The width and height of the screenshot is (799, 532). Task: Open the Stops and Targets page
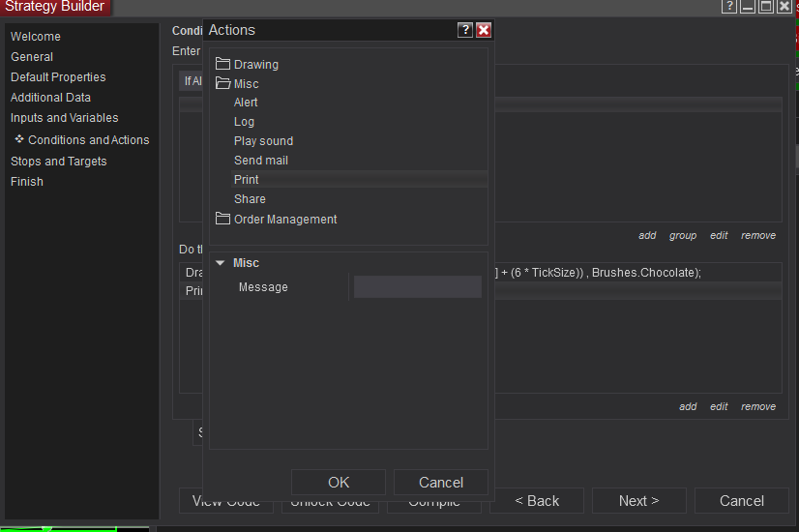point(59,162)
